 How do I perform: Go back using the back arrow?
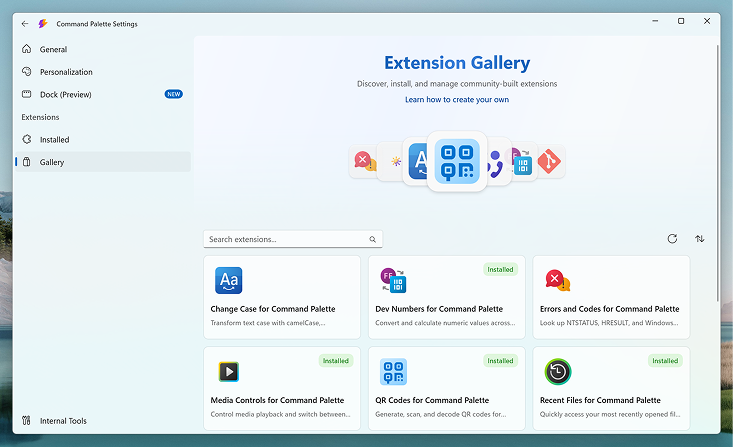25,23
